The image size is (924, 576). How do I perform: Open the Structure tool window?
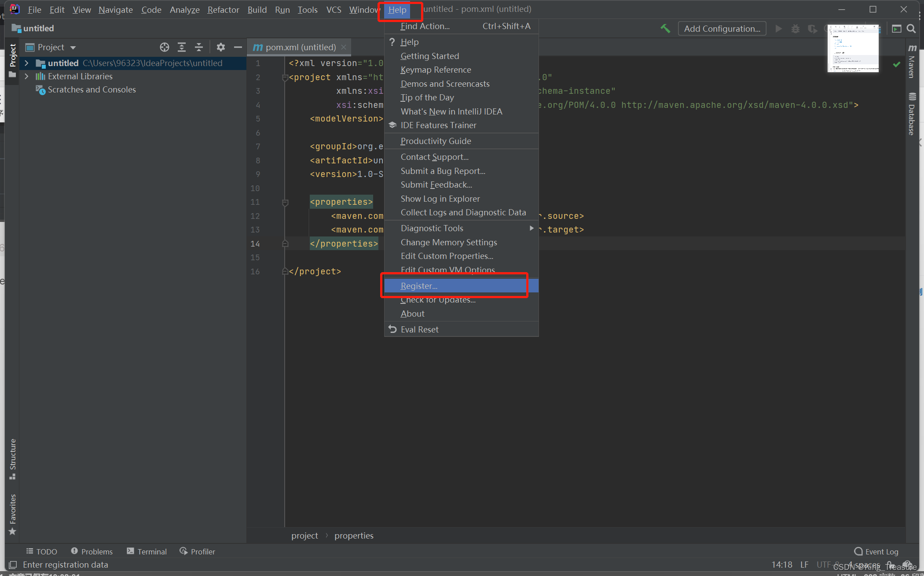pyautogui.click(x=12, y=459)
